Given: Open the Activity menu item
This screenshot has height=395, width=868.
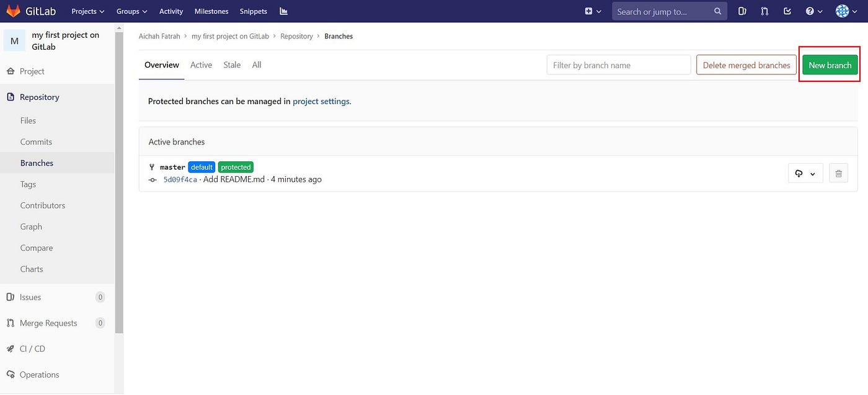Looking at the screenshot, I should (x=171, y=11).
